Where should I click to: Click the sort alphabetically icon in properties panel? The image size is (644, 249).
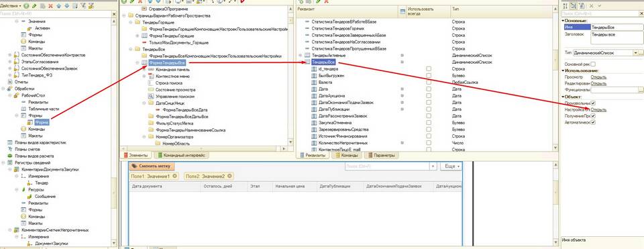[566, 6]
